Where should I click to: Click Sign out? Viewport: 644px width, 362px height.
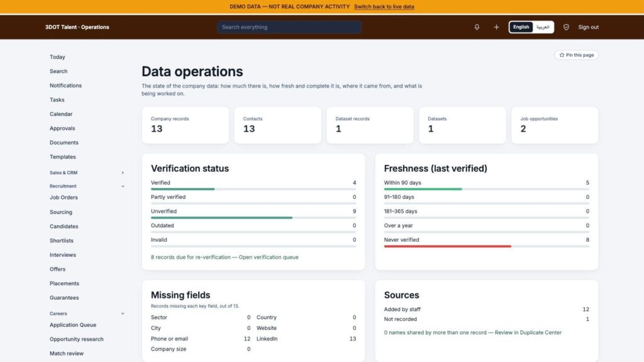588,27
